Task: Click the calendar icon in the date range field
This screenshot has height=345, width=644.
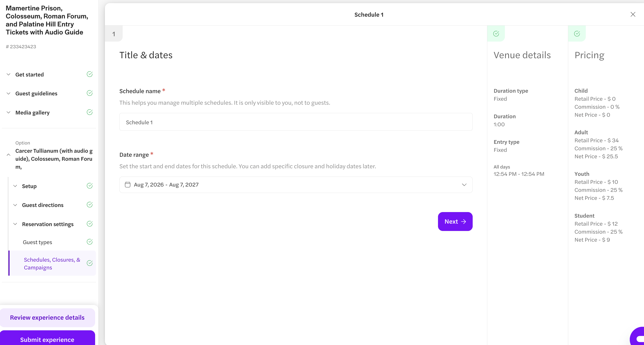Action: [128, 185]
